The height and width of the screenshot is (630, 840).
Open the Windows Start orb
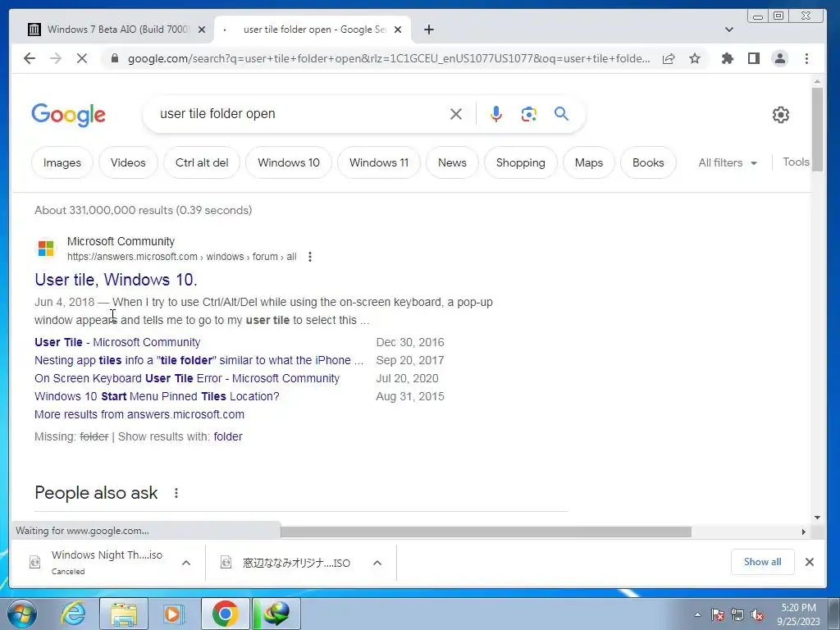coord(22,614)
